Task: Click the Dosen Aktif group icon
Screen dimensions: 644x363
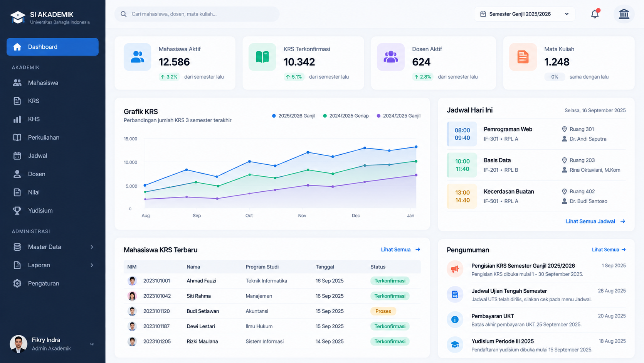Action: click(391, 57)
